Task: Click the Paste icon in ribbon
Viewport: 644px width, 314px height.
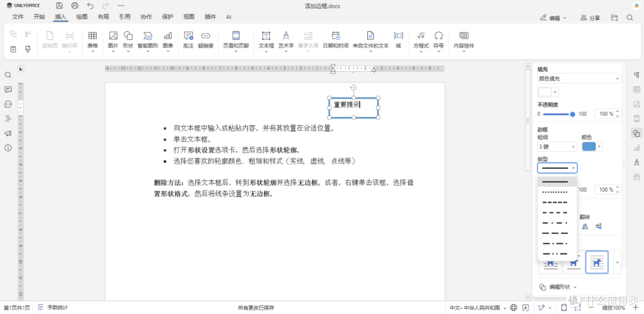Action: coord(13,50)
